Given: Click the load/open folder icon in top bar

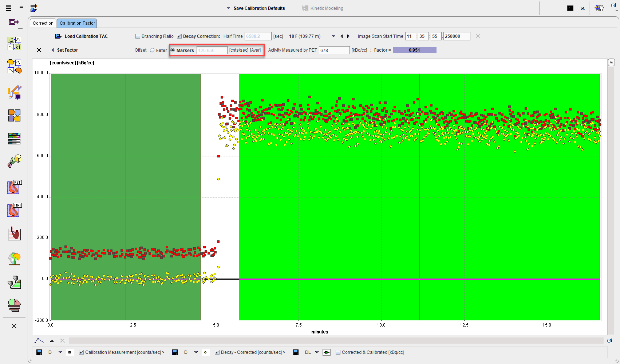Looking at the screenshot, I should tap(34, 8).
